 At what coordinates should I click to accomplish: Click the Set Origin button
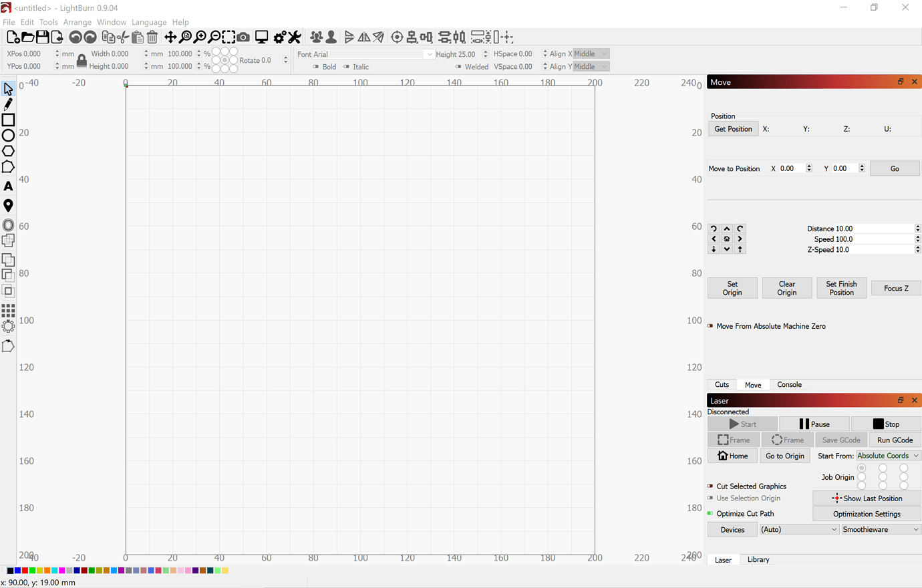732,288
